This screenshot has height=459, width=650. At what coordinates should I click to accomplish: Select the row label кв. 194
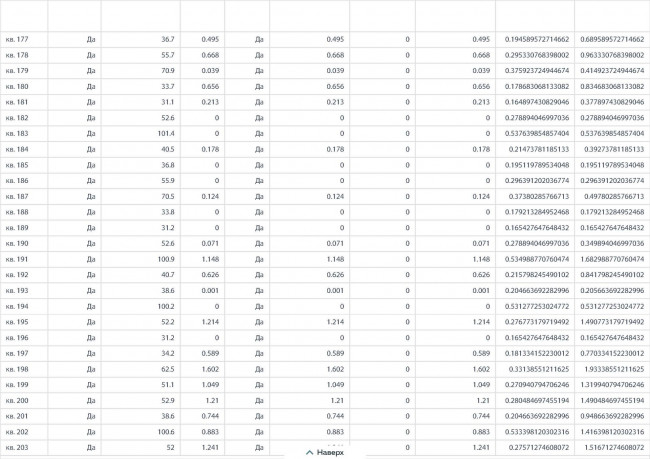click(17, 306)
